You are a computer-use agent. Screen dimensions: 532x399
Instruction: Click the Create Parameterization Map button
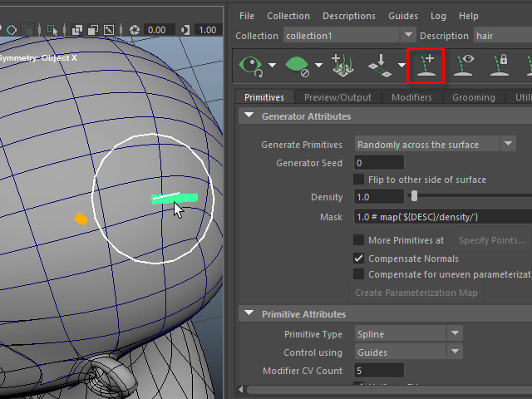point(416,293)
